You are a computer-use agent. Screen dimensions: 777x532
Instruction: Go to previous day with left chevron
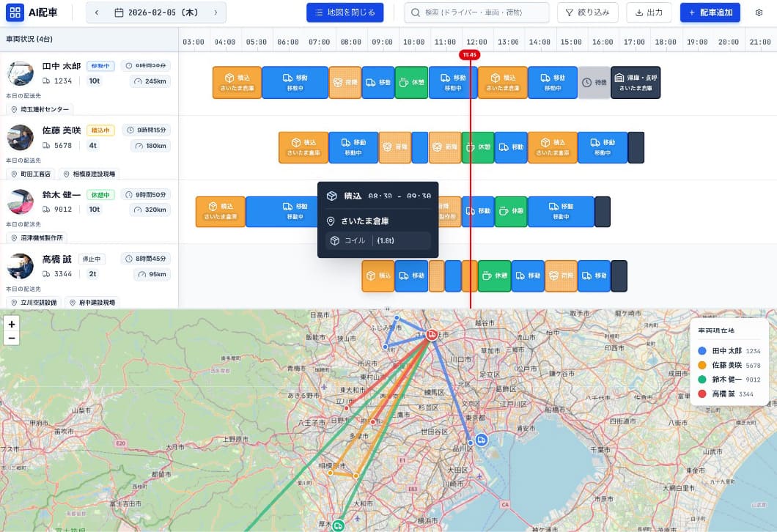97,12
